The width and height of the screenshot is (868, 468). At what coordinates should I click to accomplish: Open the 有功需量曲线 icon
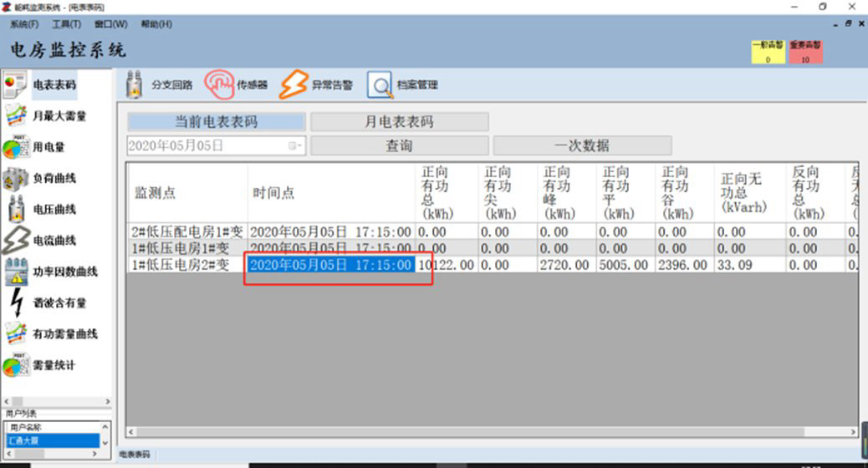click(x=16, y=333)
